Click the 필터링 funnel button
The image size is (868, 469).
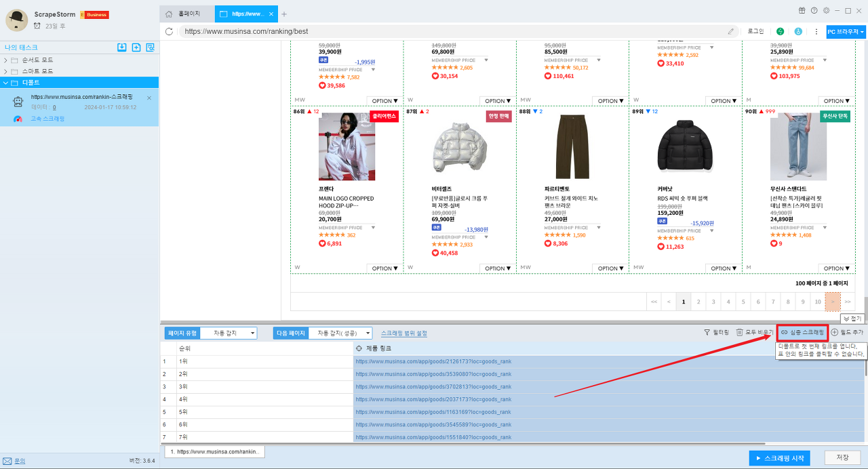(716, 333)
